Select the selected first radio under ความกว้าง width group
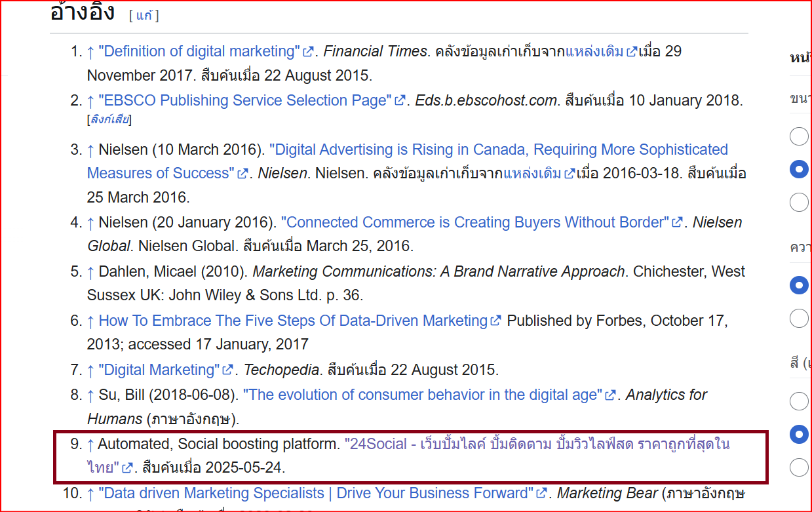The width and height of the screenshot is (812, 512). coord(799,285)
